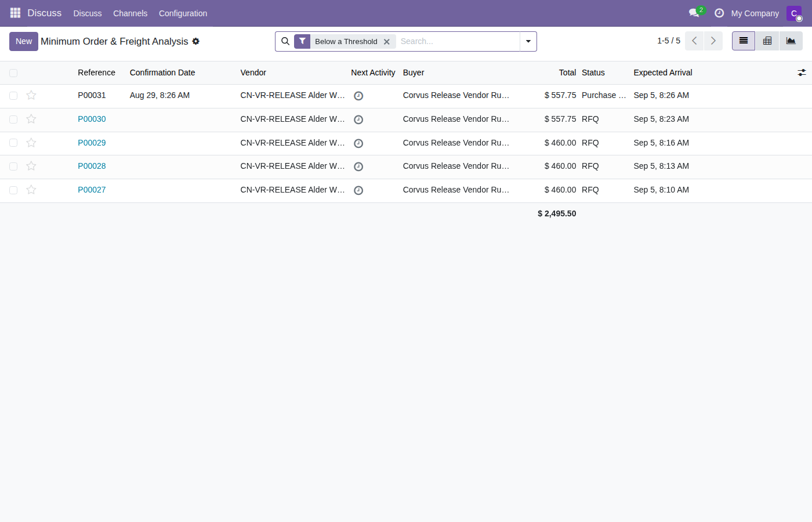Open purchase order P00030 link
This screenshot has width=812, height=522.
[x=92, y=119]
